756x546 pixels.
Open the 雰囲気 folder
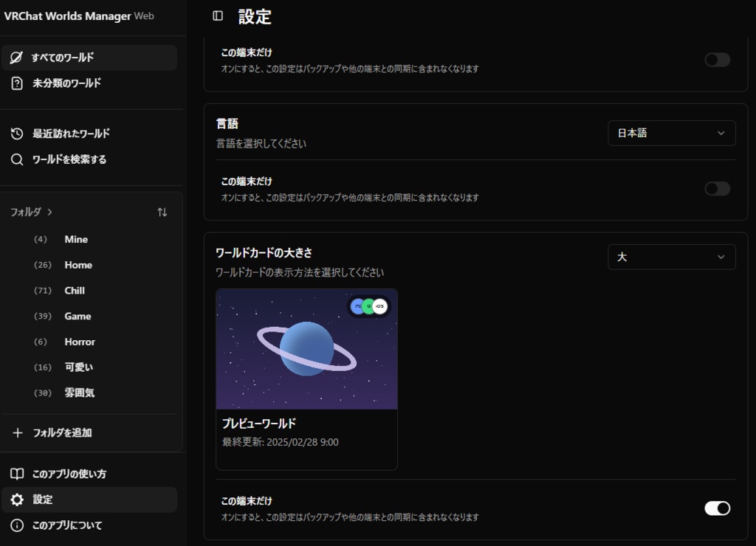(80, 393)
